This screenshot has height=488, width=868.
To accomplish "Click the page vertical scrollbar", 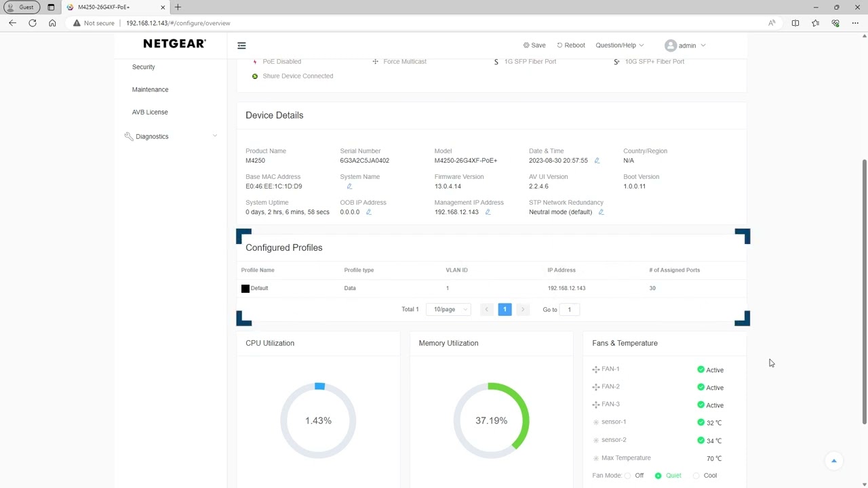I will click(x=864, y=291).
